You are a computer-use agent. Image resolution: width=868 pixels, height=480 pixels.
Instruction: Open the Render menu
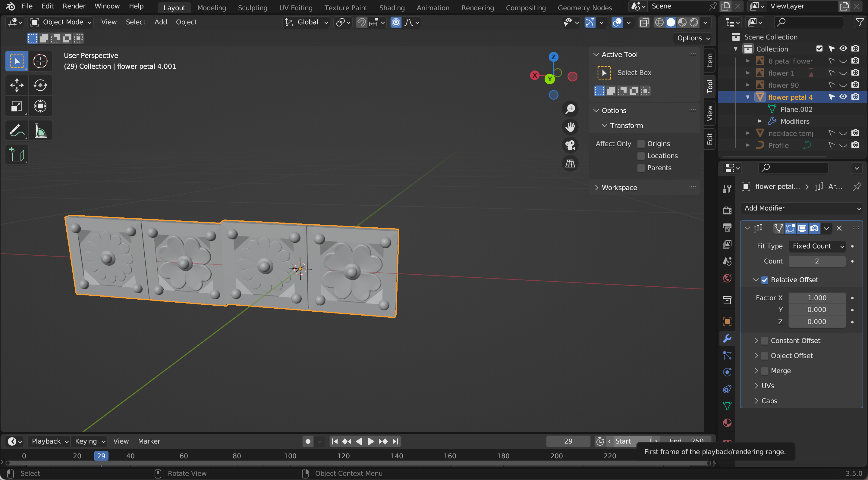tap(74, 6)
